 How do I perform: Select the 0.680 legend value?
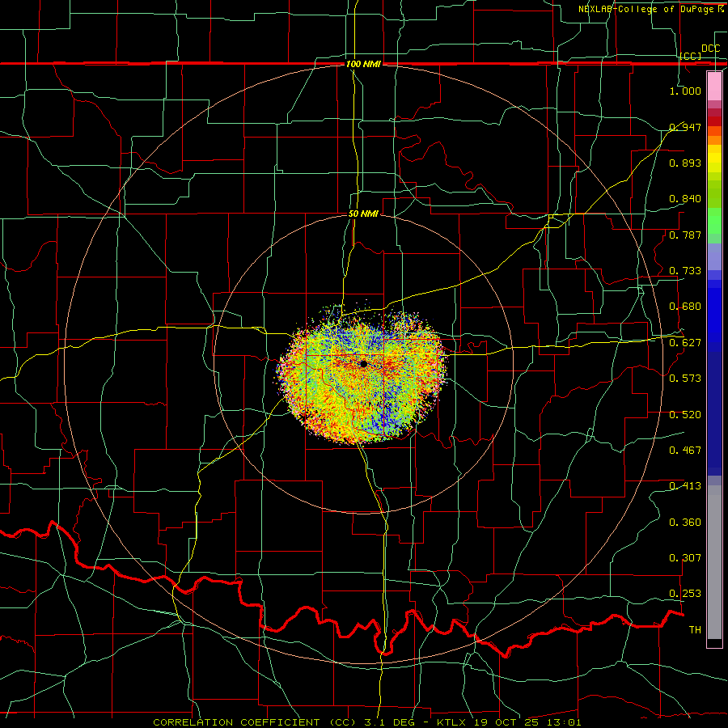[x=685, y=307]
